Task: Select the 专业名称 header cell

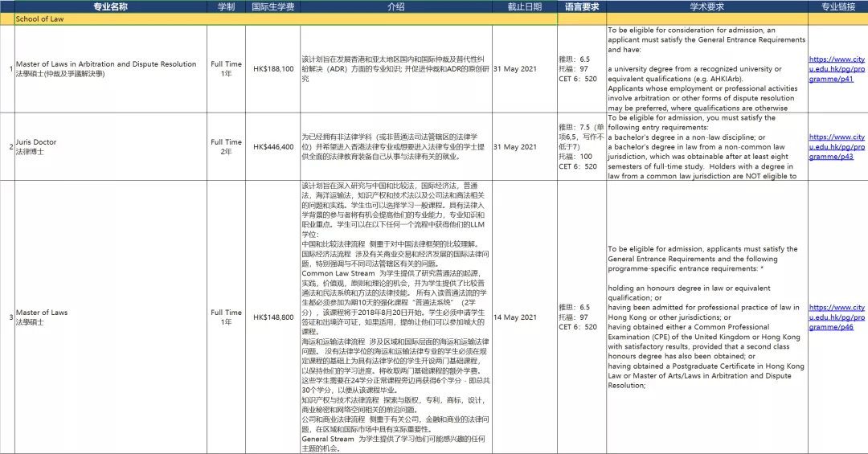Action: tap(110, 6)
